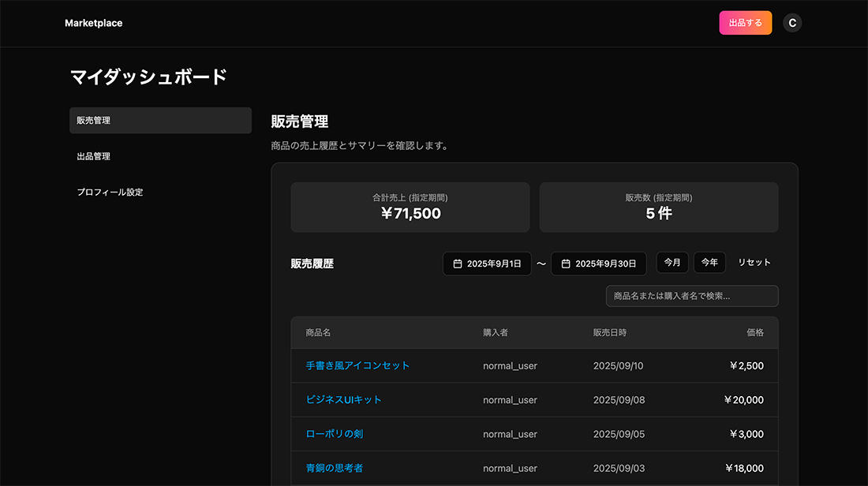
Task: Open the user avatar "C" menu
Action: click(792, 23)
